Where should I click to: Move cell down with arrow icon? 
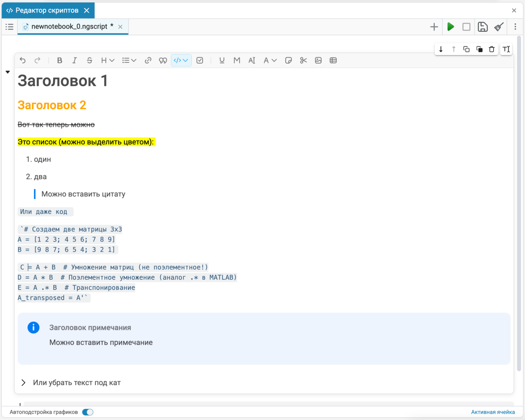tap(441, 49)
